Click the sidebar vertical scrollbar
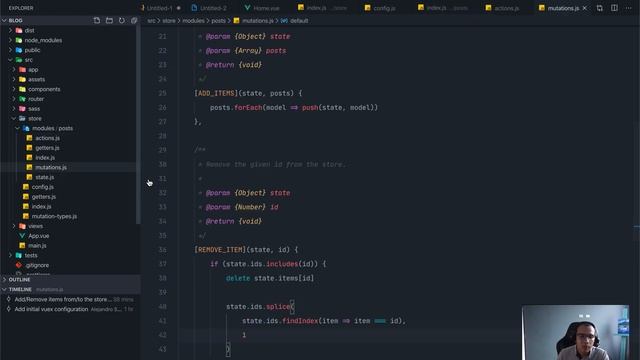This screenshot has height=360, width=640. 138,124
